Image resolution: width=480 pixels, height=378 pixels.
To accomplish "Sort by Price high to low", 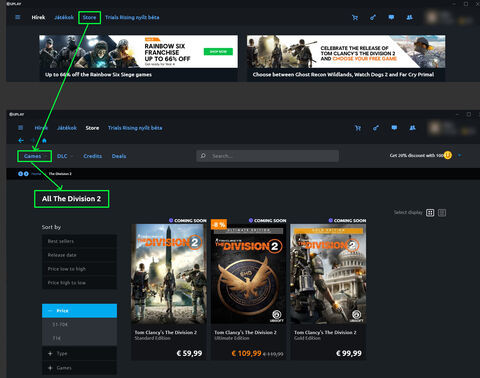I will (x=79, y=283).
